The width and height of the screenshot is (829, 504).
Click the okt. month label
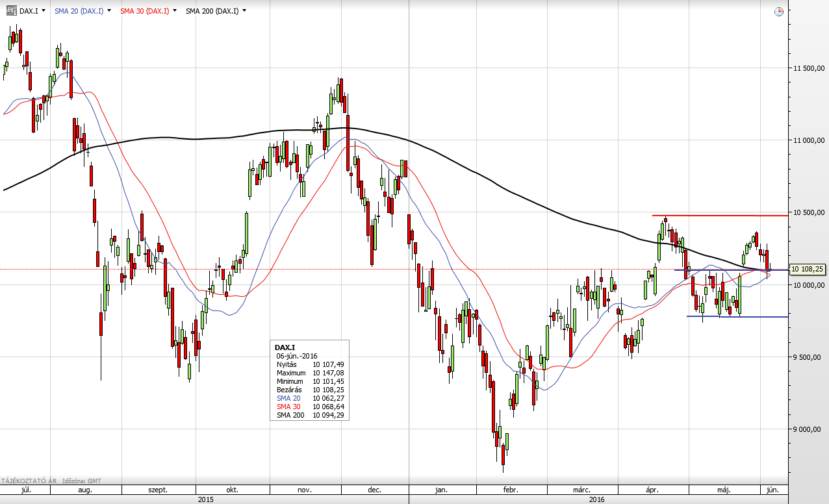[x=231, y=490]
